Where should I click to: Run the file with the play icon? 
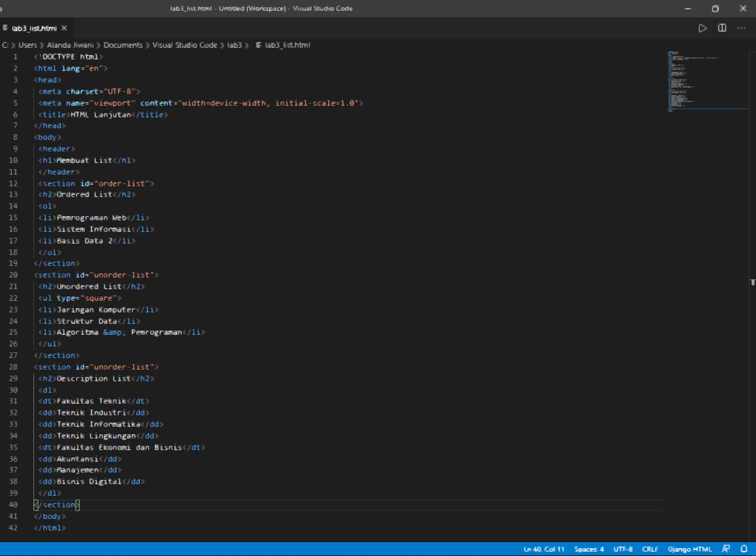point(702,28)
